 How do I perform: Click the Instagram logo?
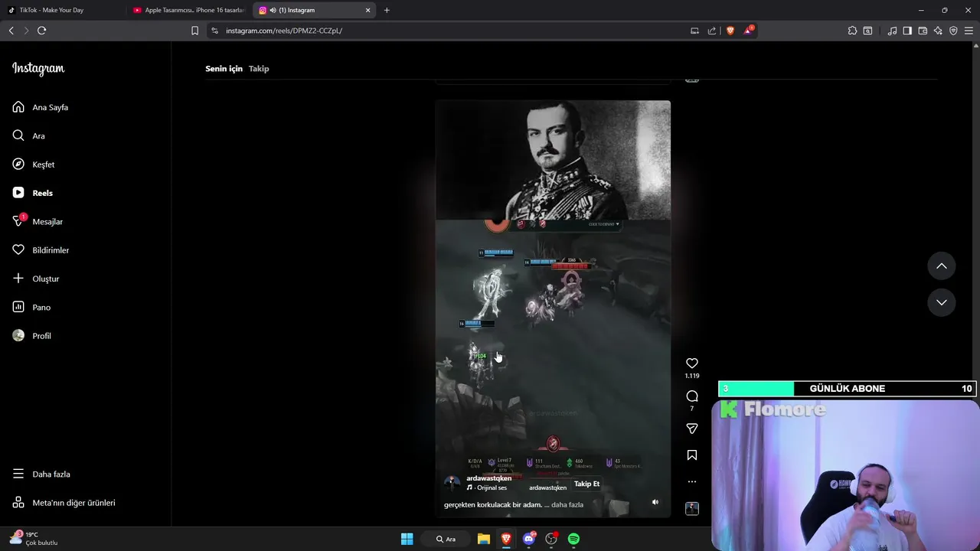tap(38, 69)
